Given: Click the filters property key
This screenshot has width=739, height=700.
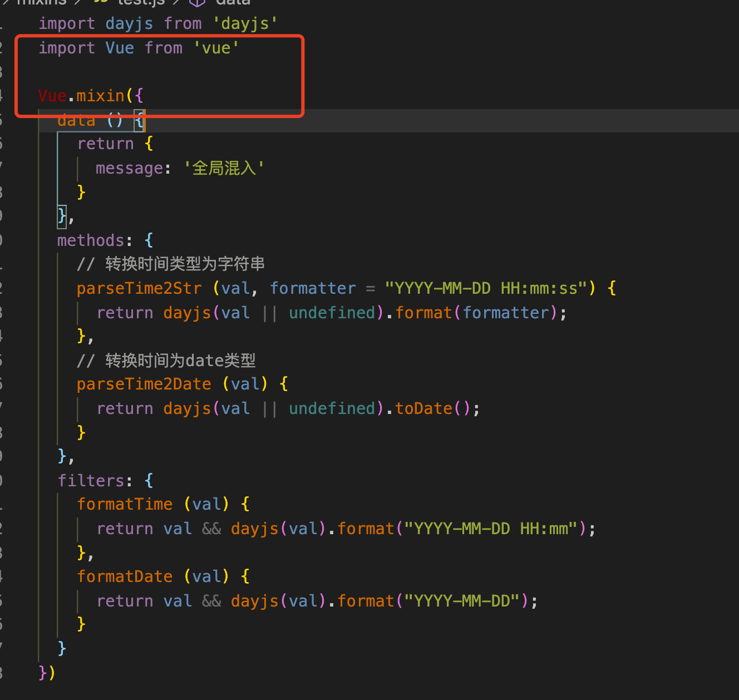Looking at the screenshot, I should coord(91,481).
